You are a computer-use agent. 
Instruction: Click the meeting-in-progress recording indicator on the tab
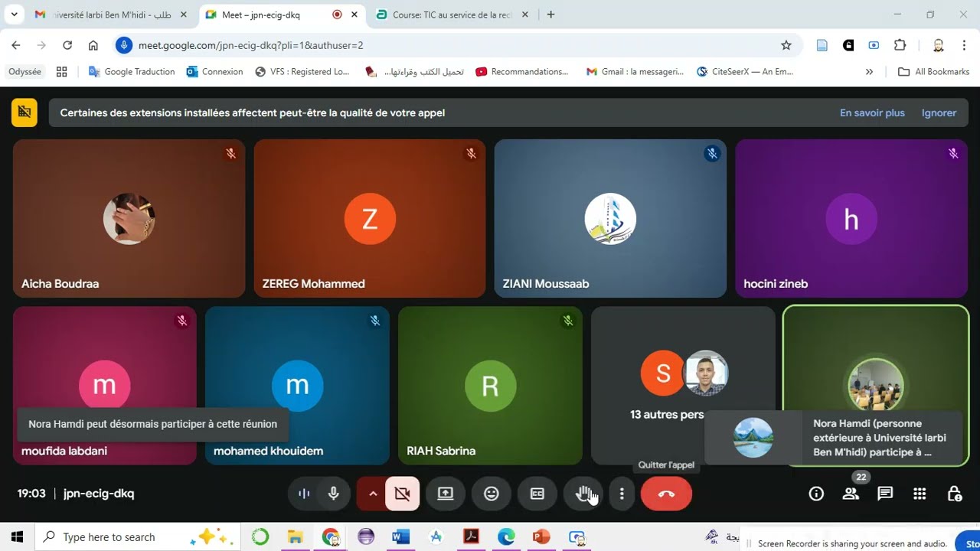[x=338, y=15]
